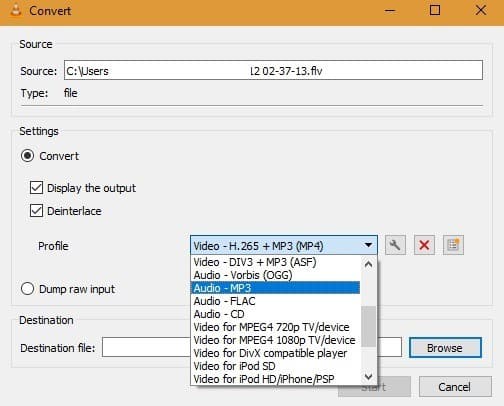
Task: Select the Dump raw input option
Action: tap(27, 289)
